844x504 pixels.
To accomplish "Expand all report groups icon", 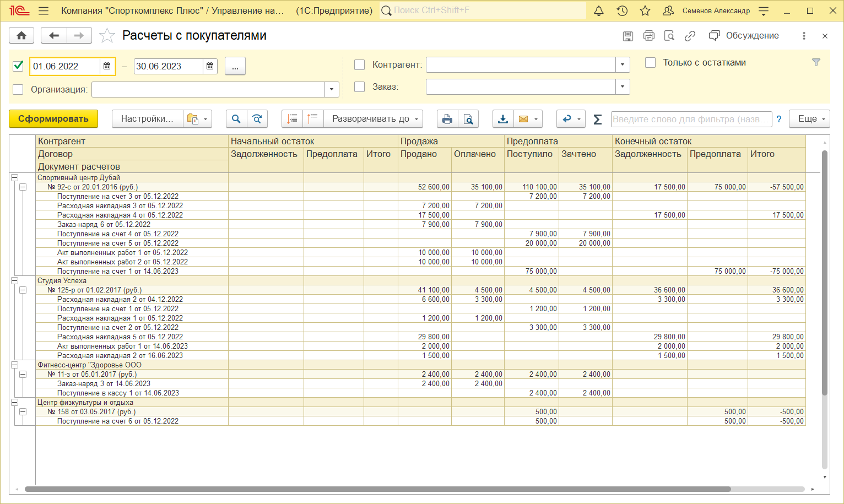I will pos(313,119).
